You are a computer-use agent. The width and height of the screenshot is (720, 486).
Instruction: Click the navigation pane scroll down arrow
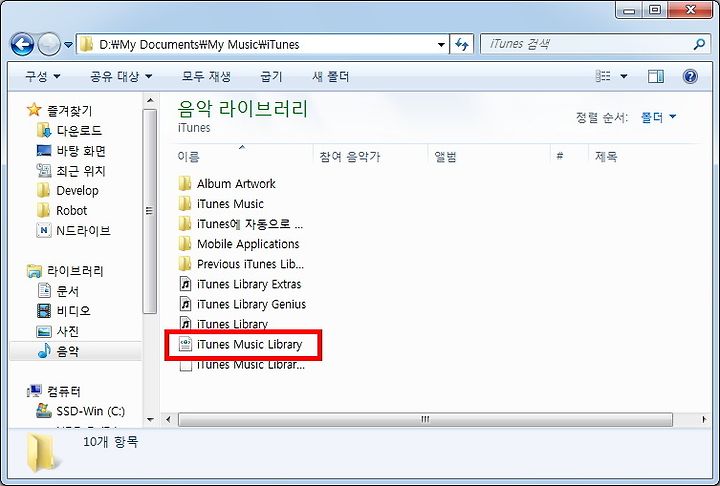pyautogui.click(x=150, y=419)
